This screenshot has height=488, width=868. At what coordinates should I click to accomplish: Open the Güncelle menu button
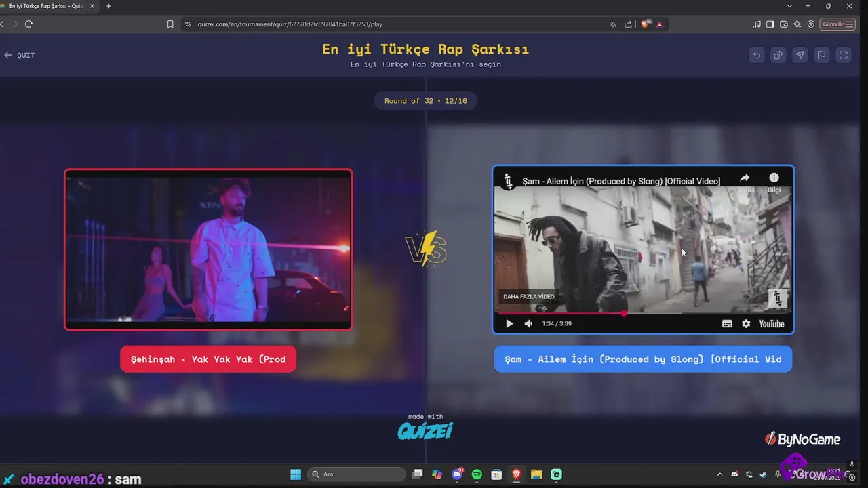tap(838, 24)
